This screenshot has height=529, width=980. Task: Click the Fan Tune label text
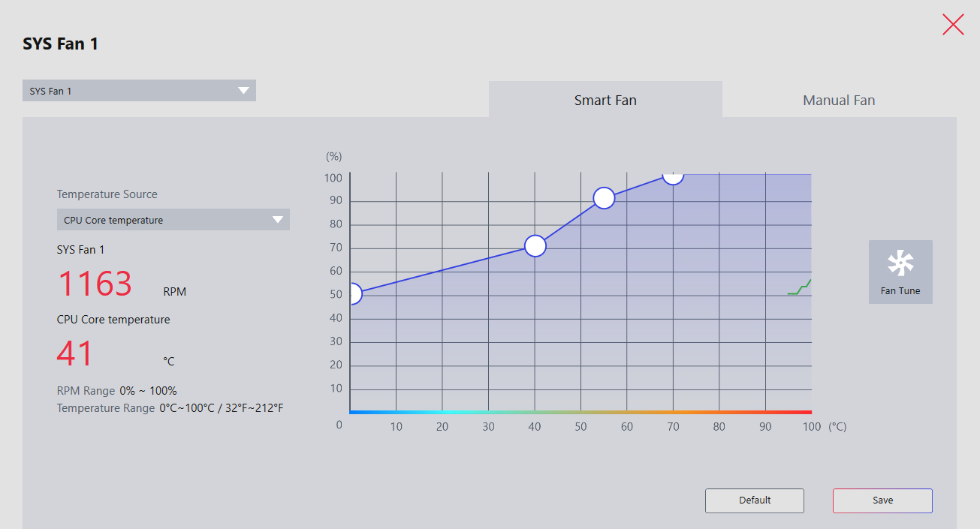(900, 291)
